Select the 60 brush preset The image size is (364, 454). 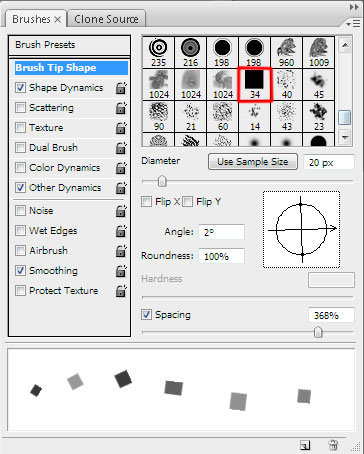222,116
